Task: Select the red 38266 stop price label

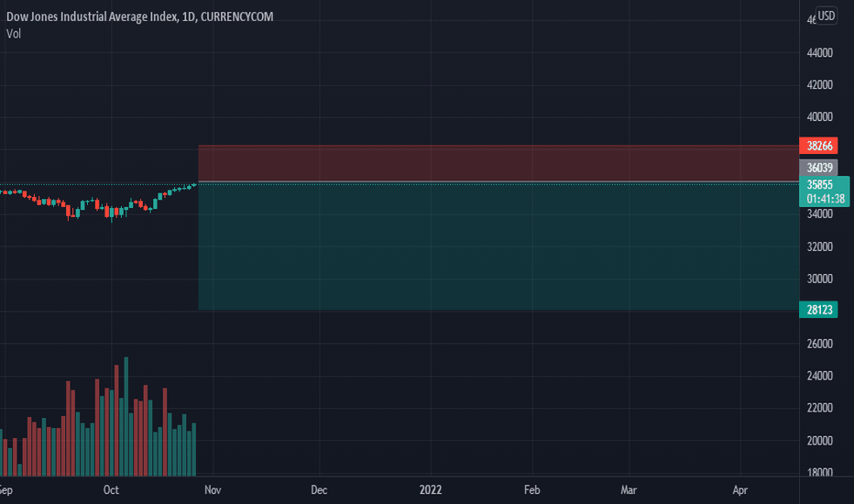Action: (818, 146)
